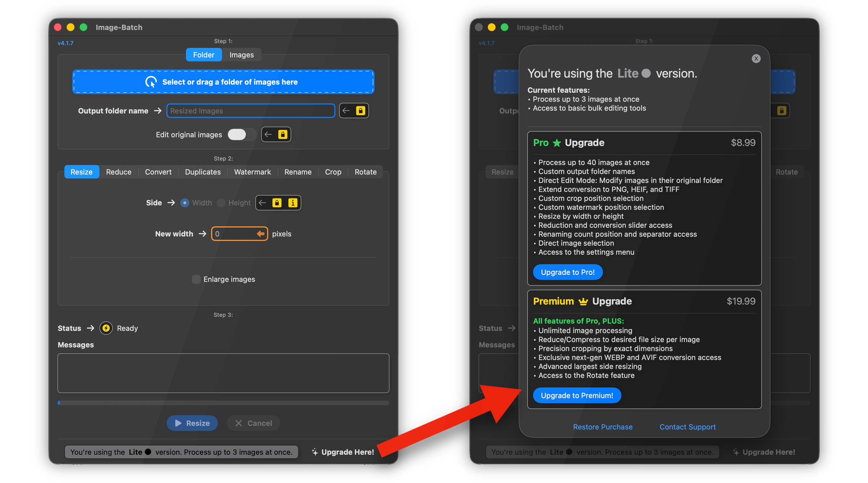
Task: Click the blue select or drag folder dropzone
Action: click(223, 82)
